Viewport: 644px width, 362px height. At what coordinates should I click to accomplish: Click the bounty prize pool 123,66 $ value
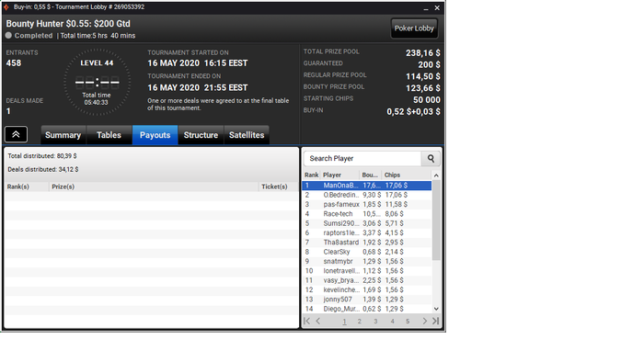pos(422,88)
